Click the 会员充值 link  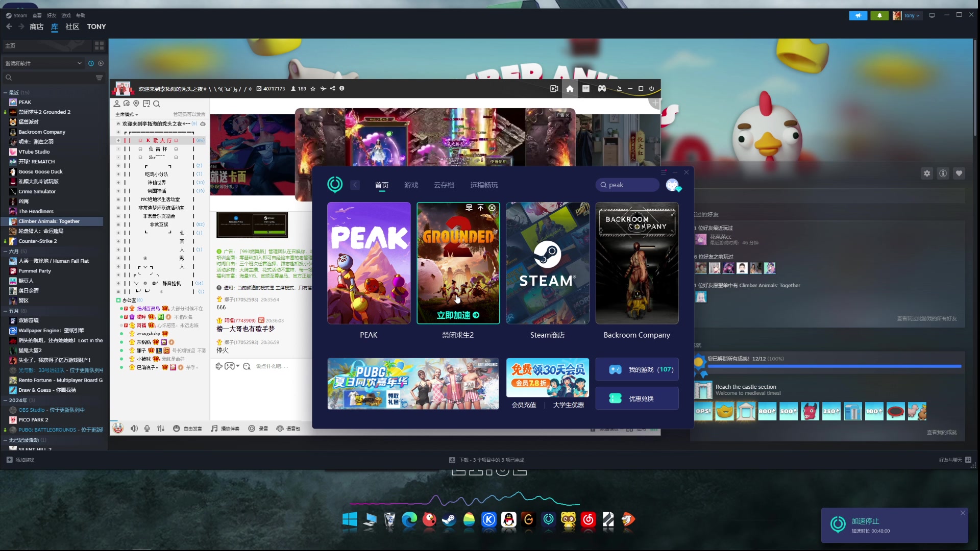tap(524, 405)
